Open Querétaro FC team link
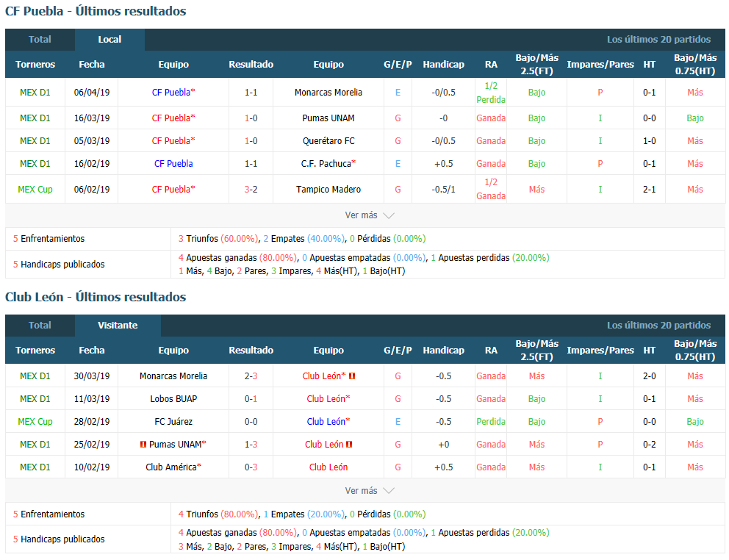729x560 pixels. coord(328,141)
